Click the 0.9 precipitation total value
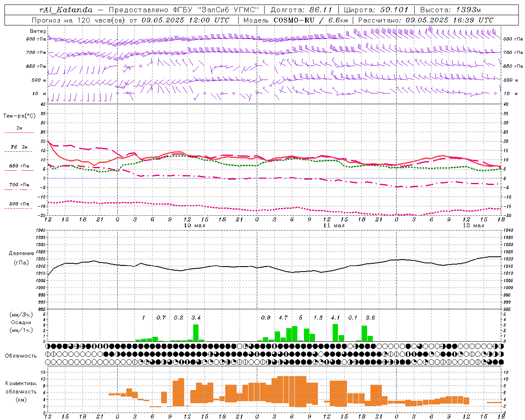This screenshot has height=420, width=525. tap(266, 318)
